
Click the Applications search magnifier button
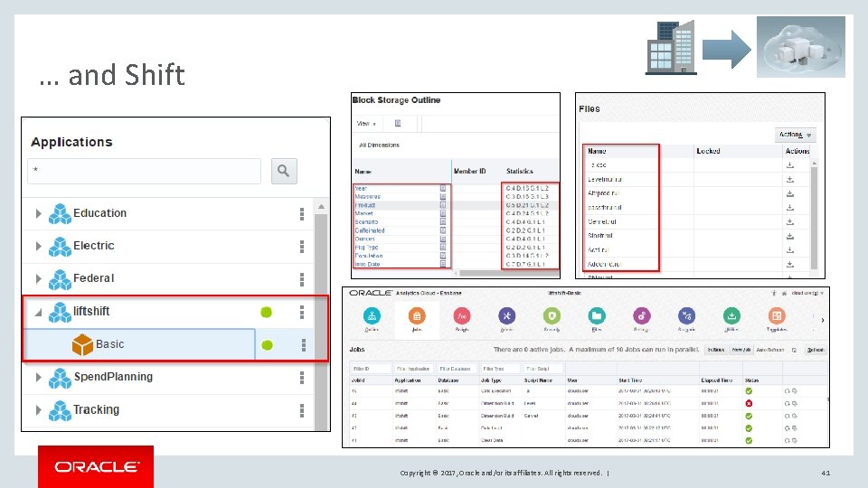tap(284, 171)
